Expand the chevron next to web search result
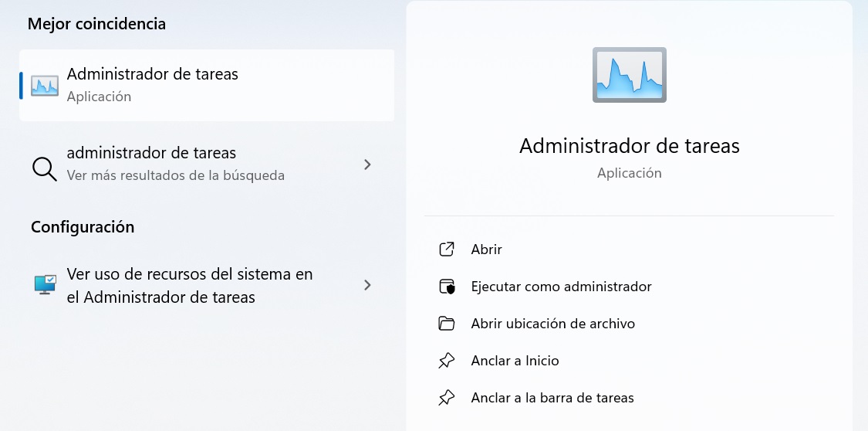 pos(367,165)
